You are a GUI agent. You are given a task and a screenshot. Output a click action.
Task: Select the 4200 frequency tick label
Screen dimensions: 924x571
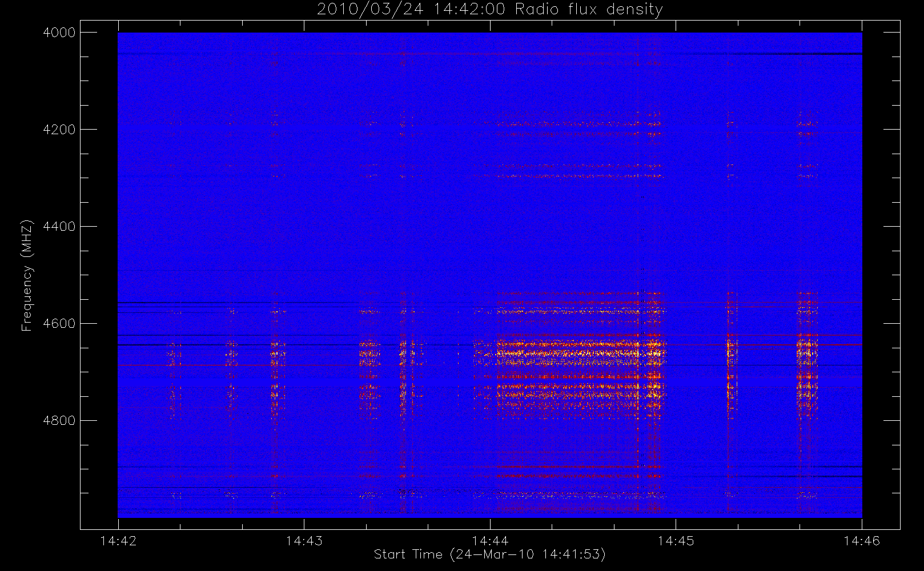tap(59, 130)
